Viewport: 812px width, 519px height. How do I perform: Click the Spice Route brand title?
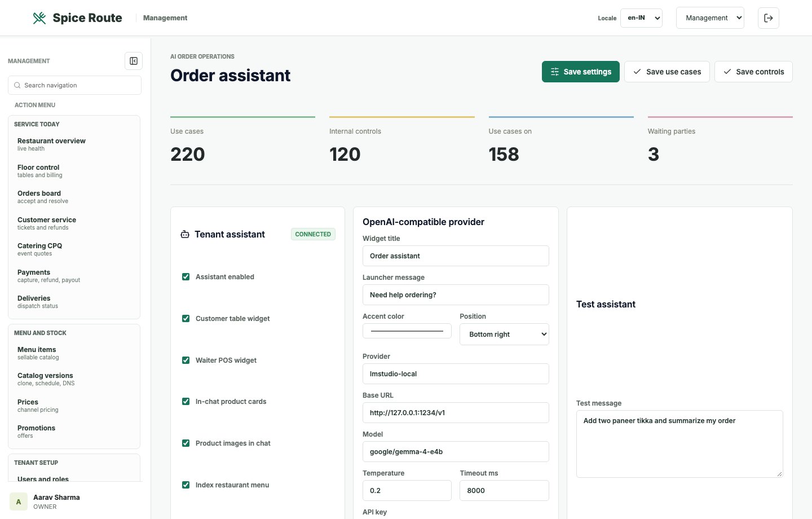[87, 18]
